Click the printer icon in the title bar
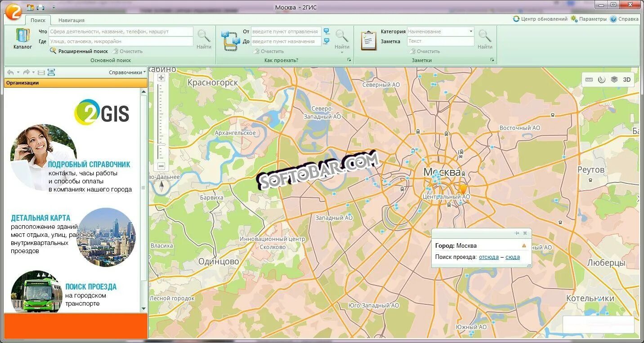 tap(40, 7)
